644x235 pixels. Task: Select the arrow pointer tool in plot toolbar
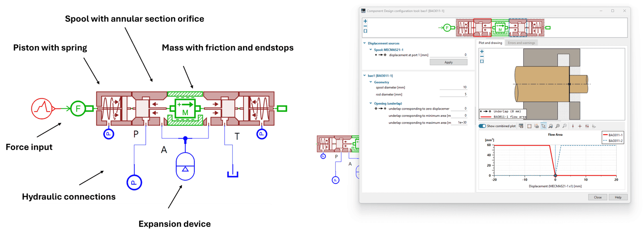point(543,126)
